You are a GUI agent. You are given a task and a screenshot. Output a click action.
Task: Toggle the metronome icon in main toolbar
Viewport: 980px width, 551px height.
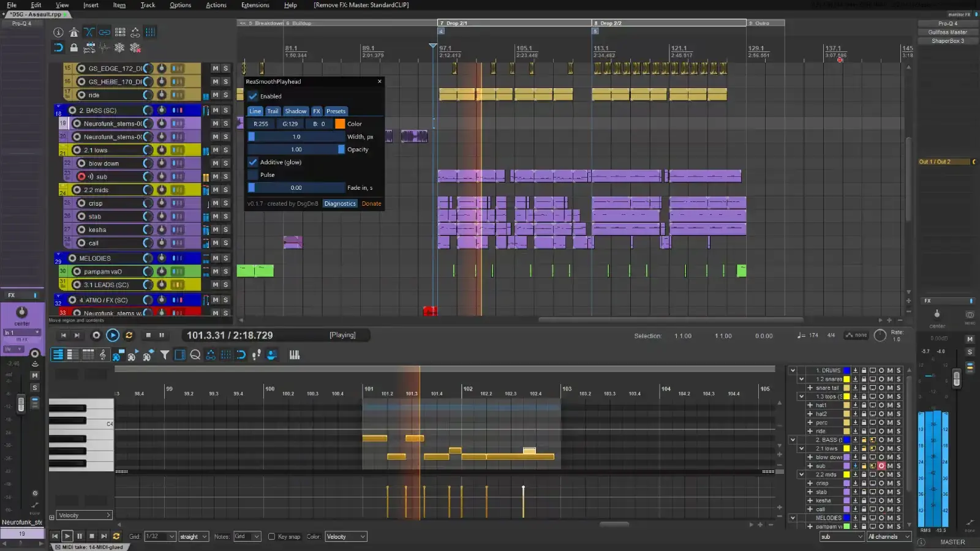coord(74,32)
